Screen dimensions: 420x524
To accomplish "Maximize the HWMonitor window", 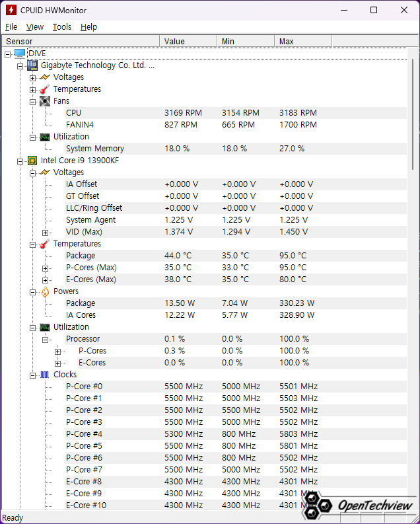I will pos(374,10).
